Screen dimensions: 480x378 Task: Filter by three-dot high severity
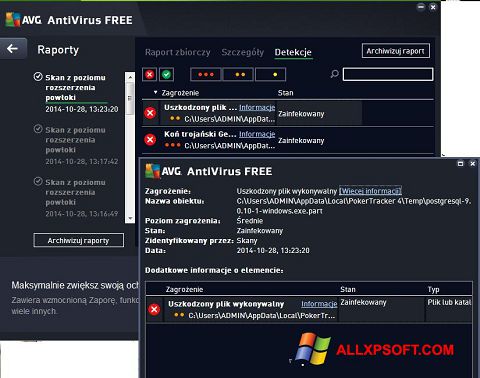click(x=206, y=74)
